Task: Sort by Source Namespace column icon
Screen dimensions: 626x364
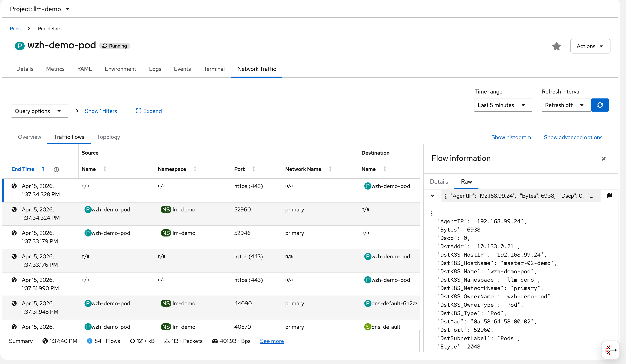Action: [x=195, y=169]
